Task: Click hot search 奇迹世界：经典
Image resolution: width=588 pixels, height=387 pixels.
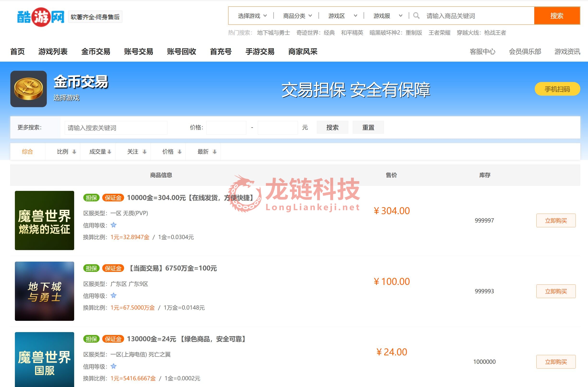Action: (316, 33)
